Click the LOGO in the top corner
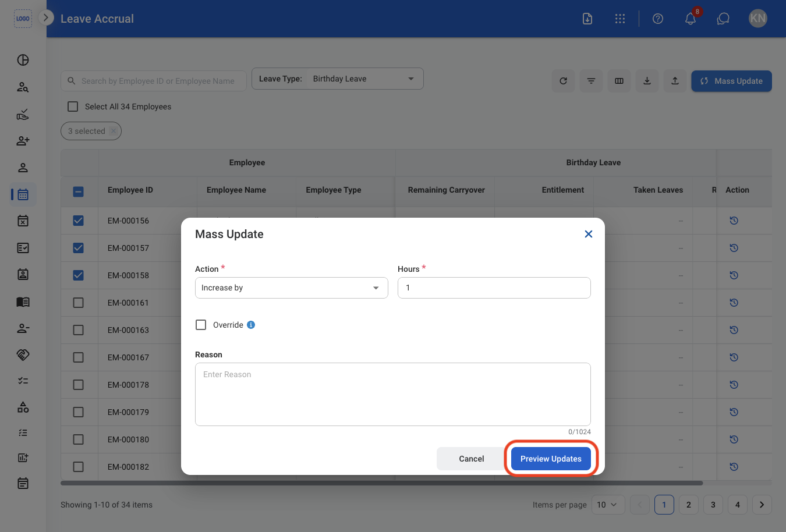This screenshot has height=532, width=786. click(23, 19)
